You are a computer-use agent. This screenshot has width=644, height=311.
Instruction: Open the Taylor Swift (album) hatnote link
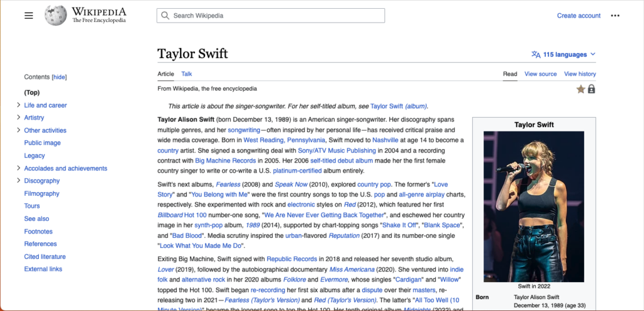point(398,106)
